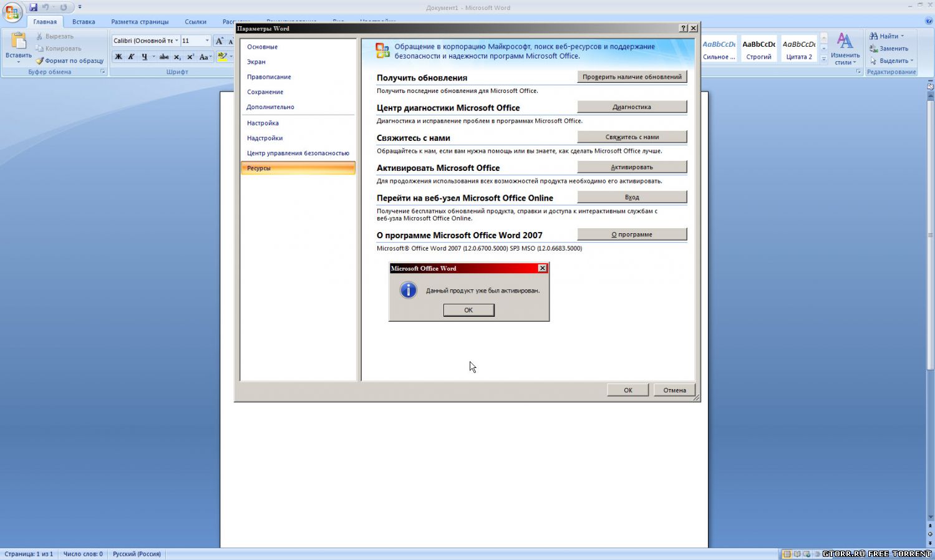Apply the Строгий style thumbnail

pos(759,49)
